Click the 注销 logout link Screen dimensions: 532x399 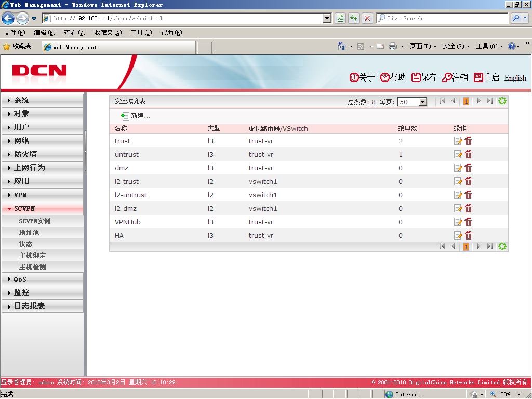click(455, 77)
